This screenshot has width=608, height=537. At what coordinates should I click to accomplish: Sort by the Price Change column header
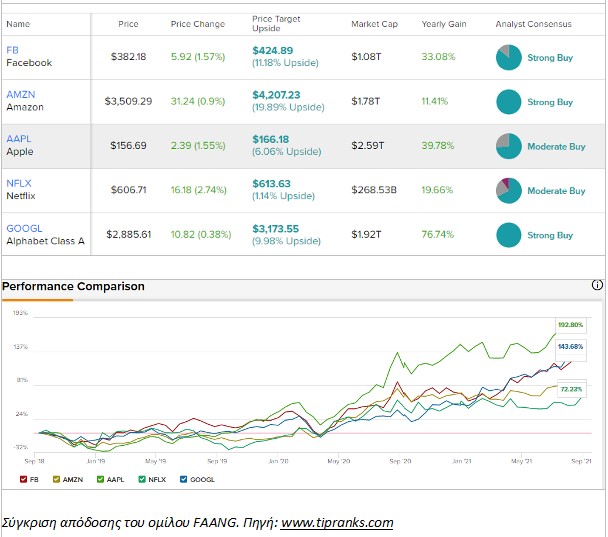point(198,24)
